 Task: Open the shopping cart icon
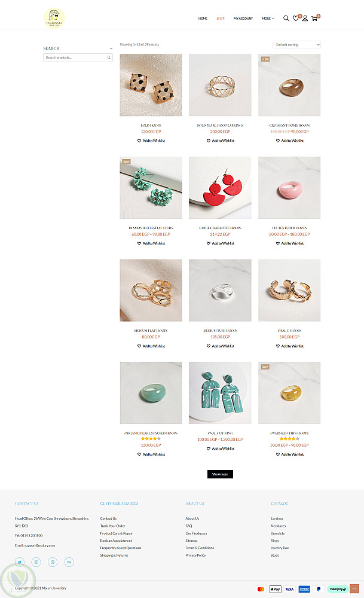pos(314,19)
